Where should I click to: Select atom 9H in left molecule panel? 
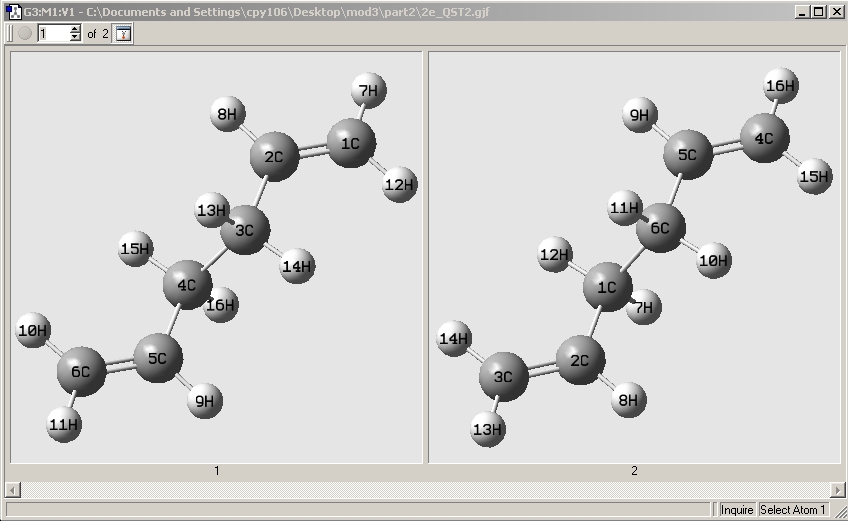204,401
